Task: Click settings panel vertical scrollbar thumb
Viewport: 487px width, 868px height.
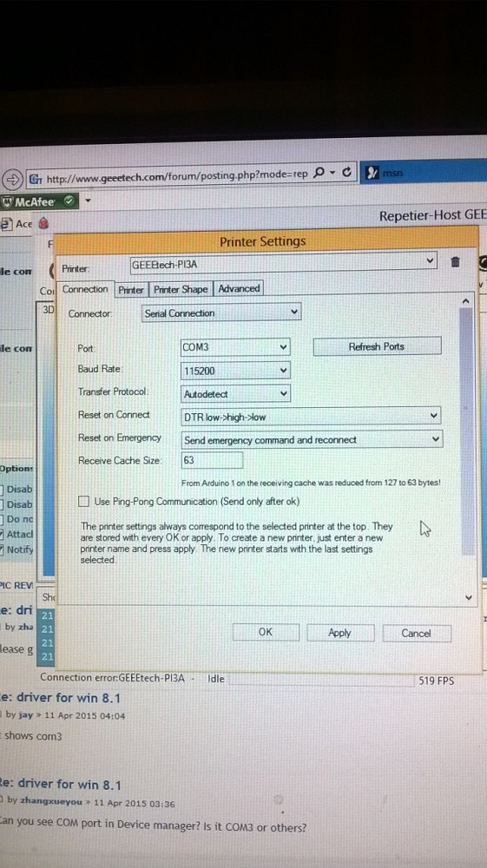Action: click(x=467, y=431)
